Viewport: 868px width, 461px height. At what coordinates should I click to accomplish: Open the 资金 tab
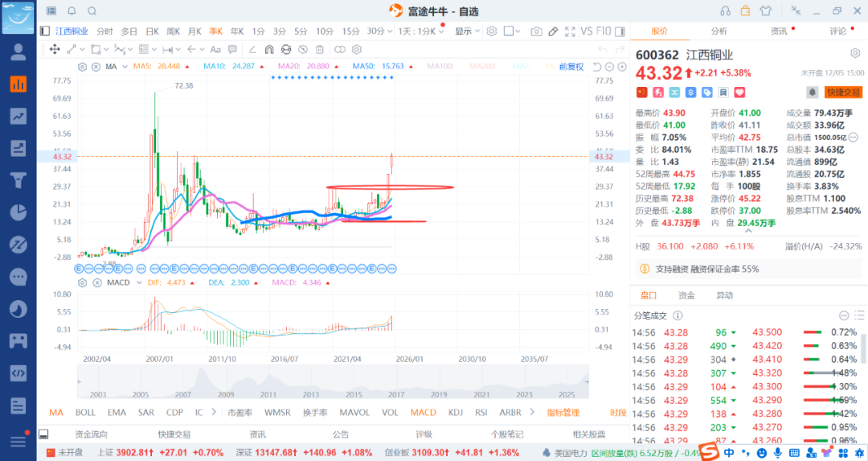pos(686,295)
